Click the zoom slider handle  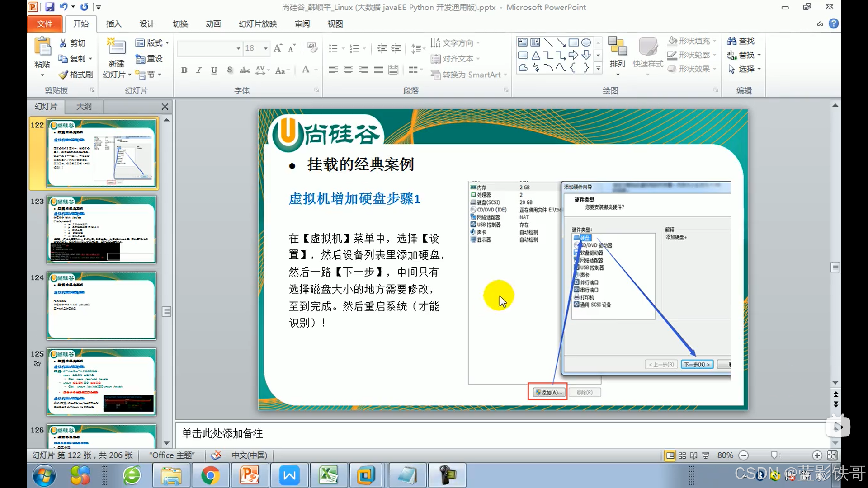pos(774,455)
